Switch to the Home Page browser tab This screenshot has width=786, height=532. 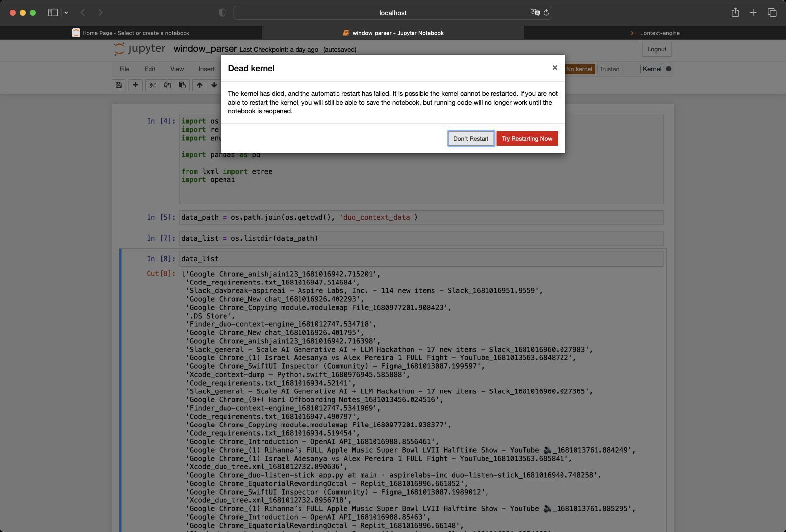click(x=131, y=33)
